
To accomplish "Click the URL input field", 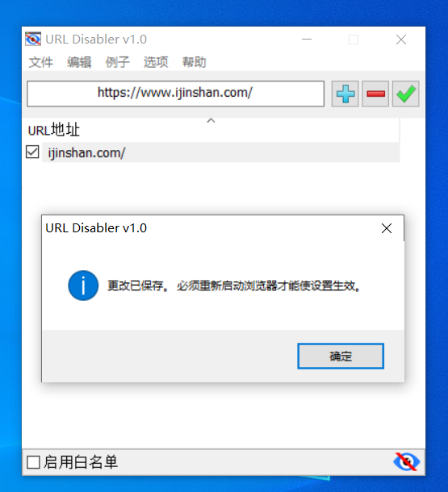I will (175, 94).
